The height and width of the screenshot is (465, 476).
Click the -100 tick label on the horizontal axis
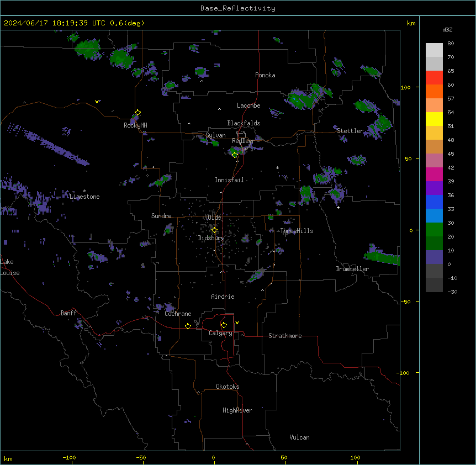[70, 457]
